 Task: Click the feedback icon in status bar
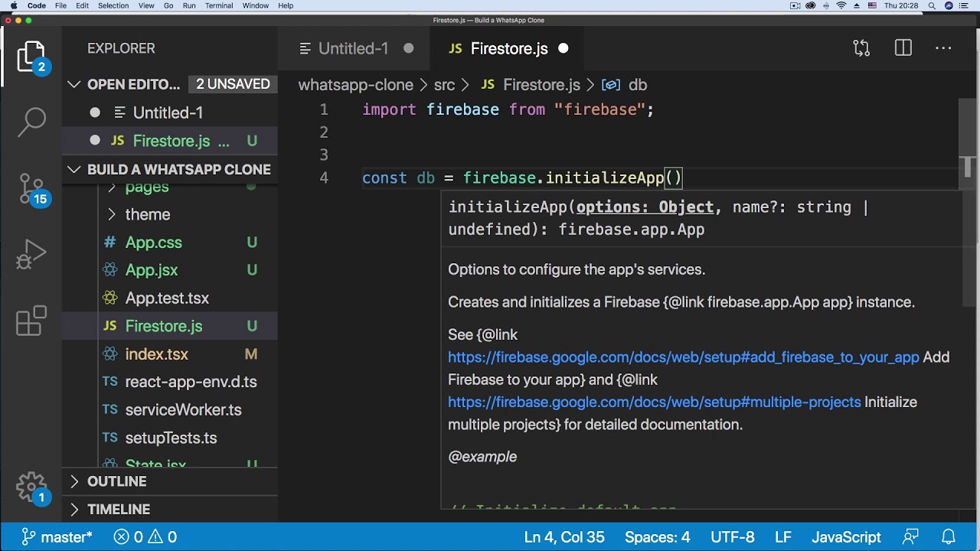(911, 536)
